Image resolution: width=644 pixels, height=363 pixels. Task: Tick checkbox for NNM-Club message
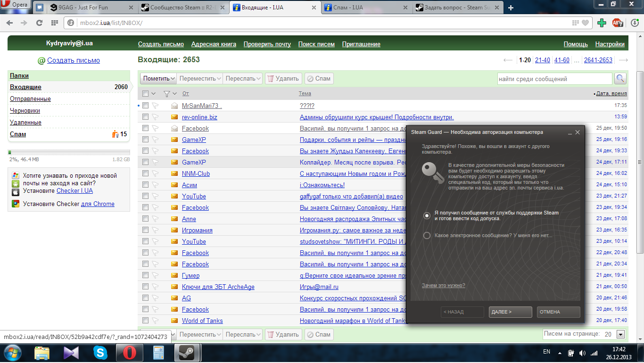pyautogui.click(x=145, y=173)
